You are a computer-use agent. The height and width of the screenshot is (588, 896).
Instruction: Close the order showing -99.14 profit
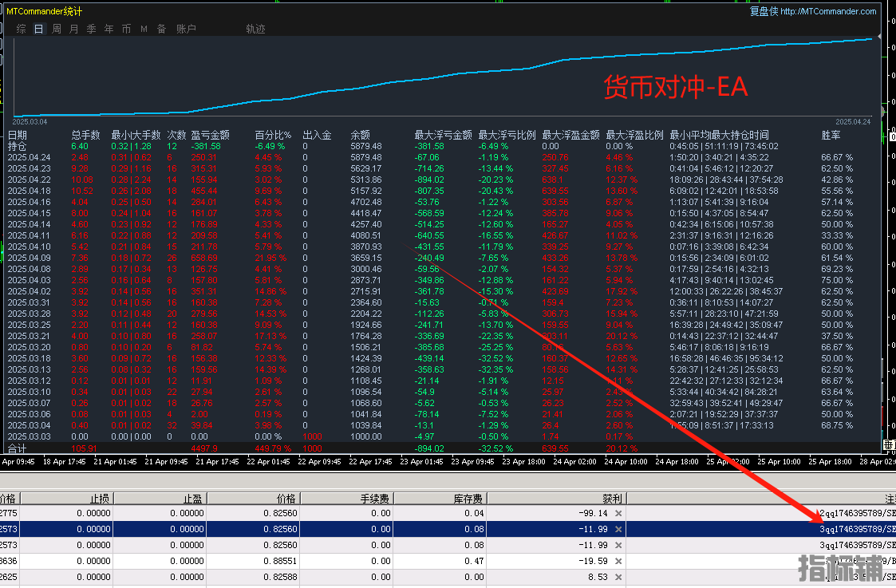(x=618, y=513)
